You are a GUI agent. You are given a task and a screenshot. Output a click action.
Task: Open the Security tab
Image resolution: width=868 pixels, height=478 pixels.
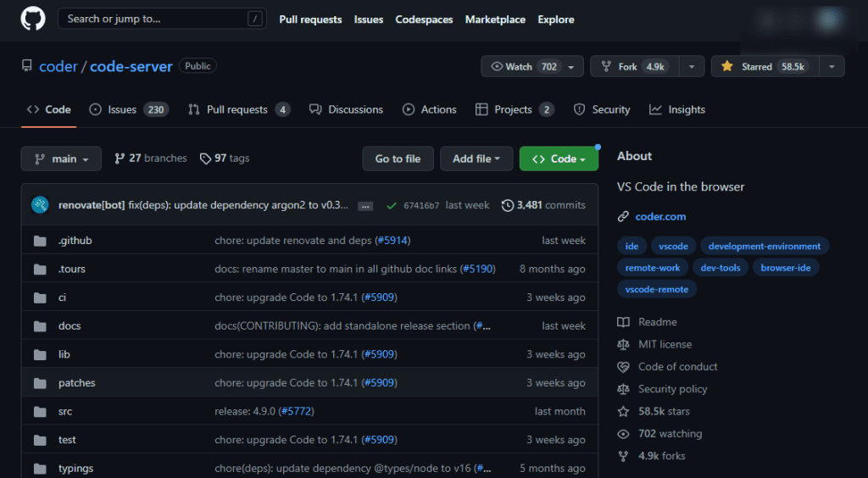pos(602,109)
